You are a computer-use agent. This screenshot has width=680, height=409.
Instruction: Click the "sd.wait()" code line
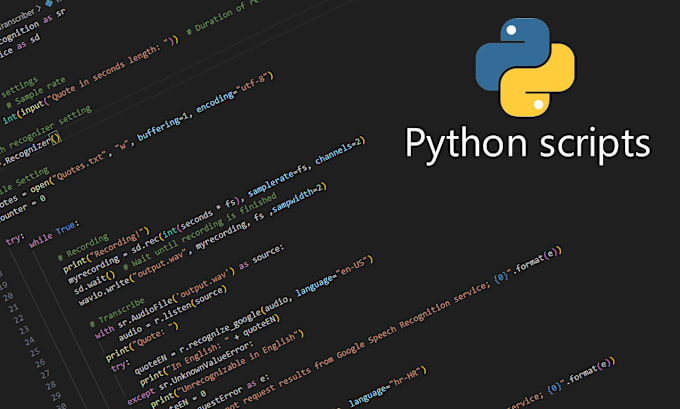[x=95, y=283]
